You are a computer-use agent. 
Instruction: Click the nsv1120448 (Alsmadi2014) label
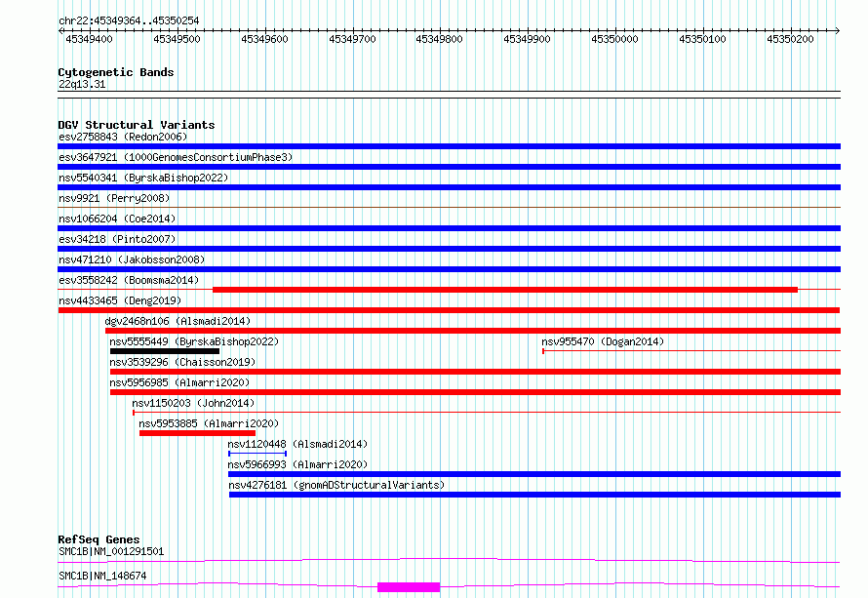tap(297, 444)
